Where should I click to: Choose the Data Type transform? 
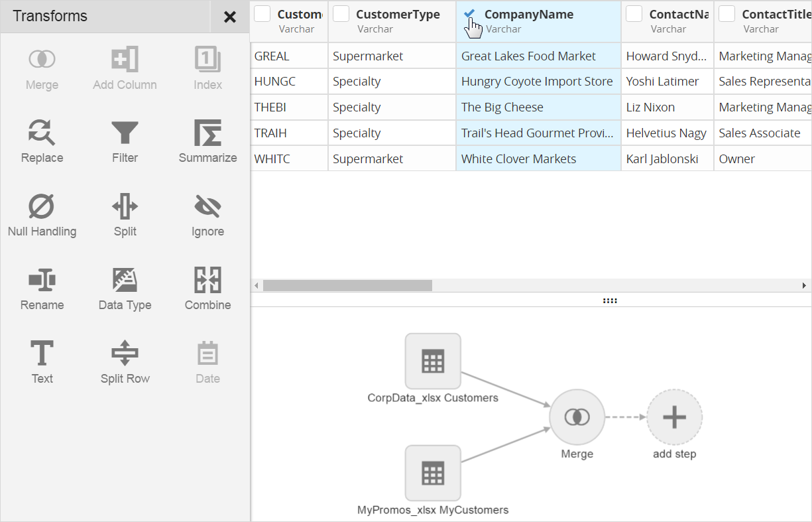tap(125, 281)
